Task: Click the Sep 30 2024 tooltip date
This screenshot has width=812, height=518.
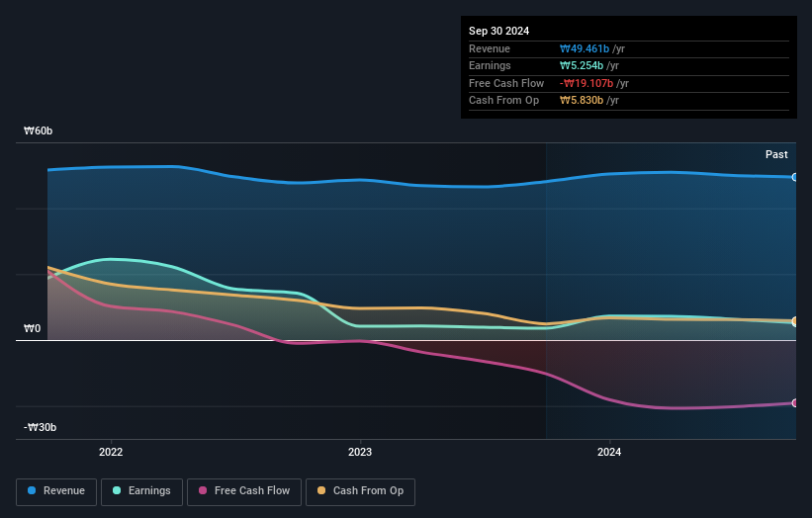Action: [498, 31]
